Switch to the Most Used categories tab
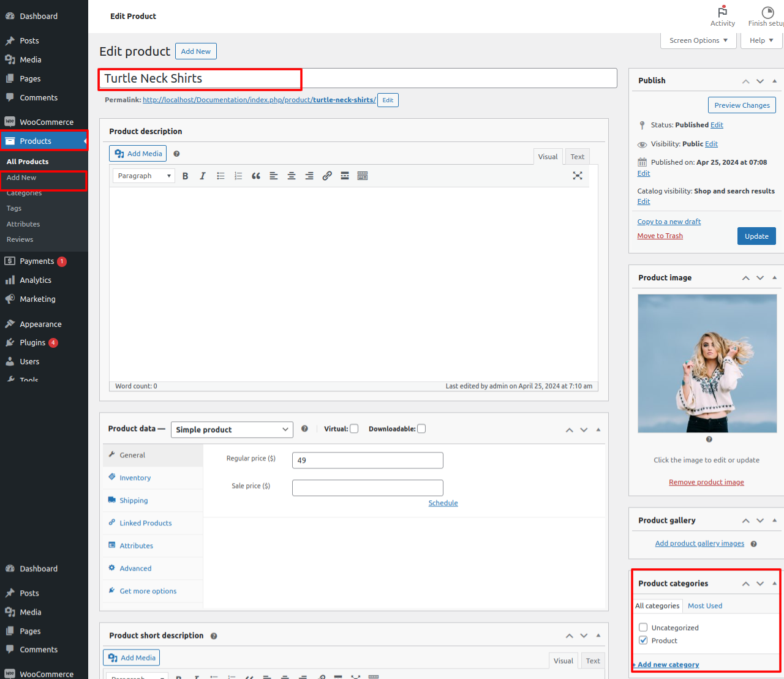The image size is (784, 679). point(705,606)
